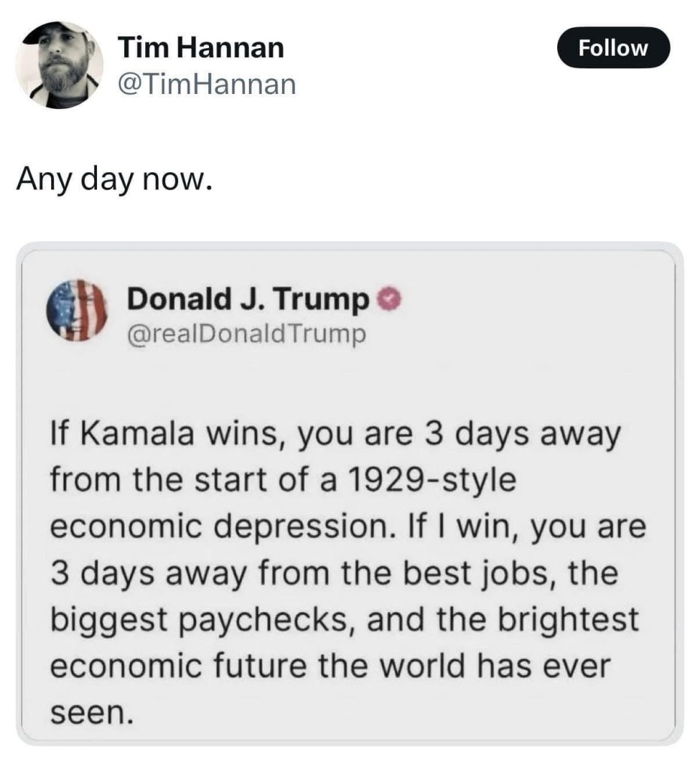Image resolution: width=700 pixels, height=769 pixels.
Task: Open the @realDonaldTrump handle
Action: 247,333
